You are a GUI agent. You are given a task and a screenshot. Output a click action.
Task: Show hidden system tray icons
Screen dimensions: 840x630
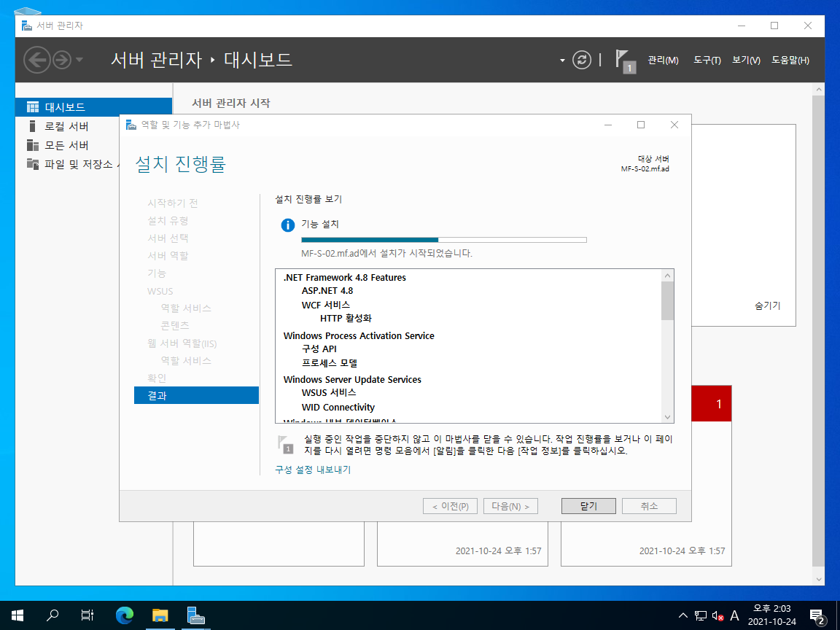point(683,615)
